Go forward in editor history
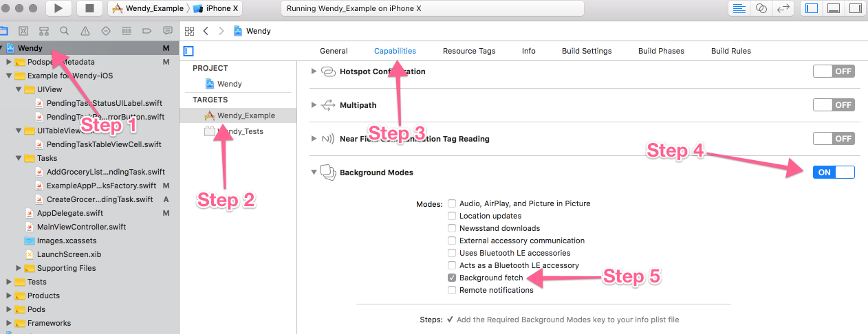Viewport: 868px width, 334px height. point(221,31)
